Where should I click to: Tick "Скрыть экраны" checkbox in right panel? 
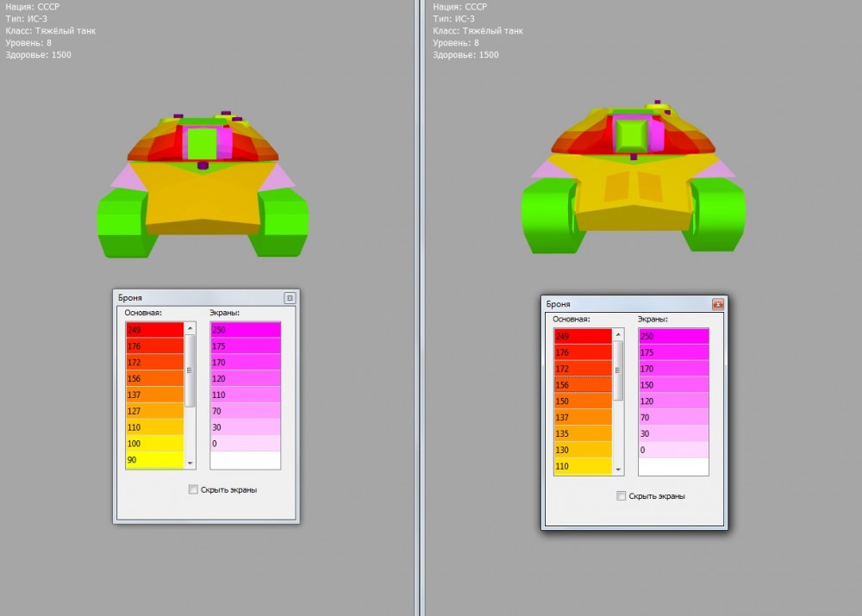[622, 496]
